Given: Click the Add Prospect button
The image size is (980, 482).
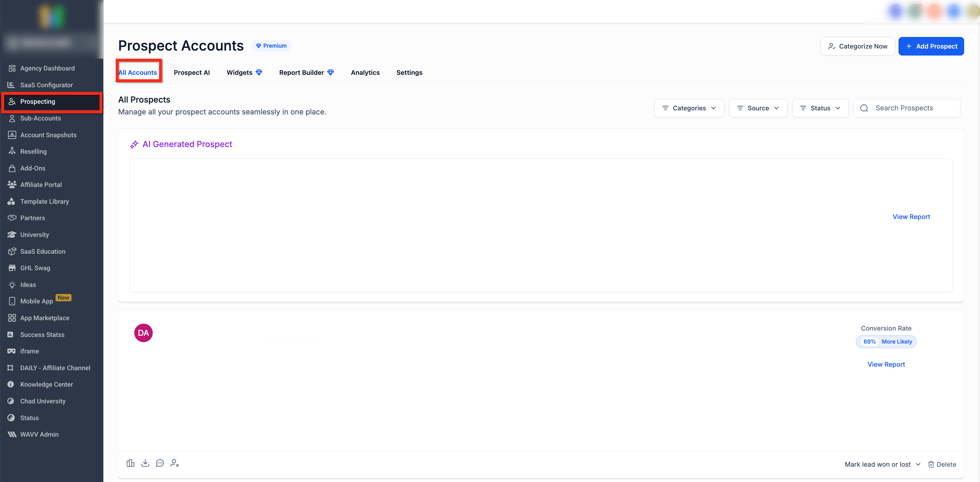Looking at the screenshot, I should click(x=931, y=46).
